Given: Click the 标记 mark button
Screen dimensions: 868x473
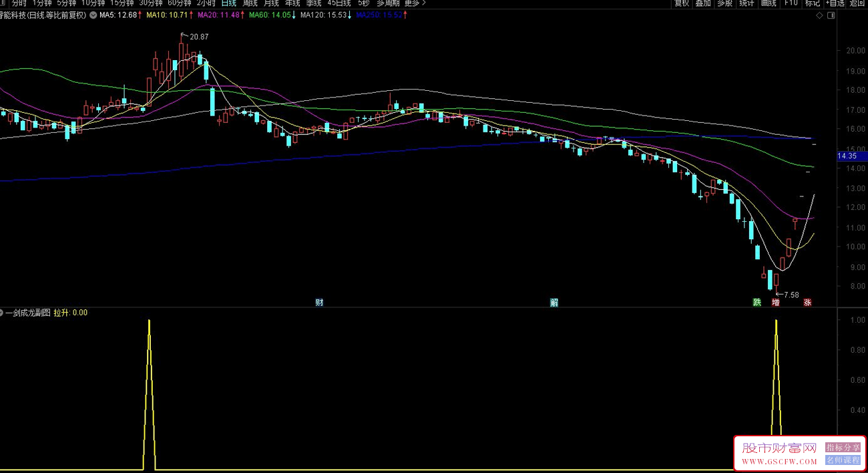Looking at the screenshot, I should tap(812, 3).
